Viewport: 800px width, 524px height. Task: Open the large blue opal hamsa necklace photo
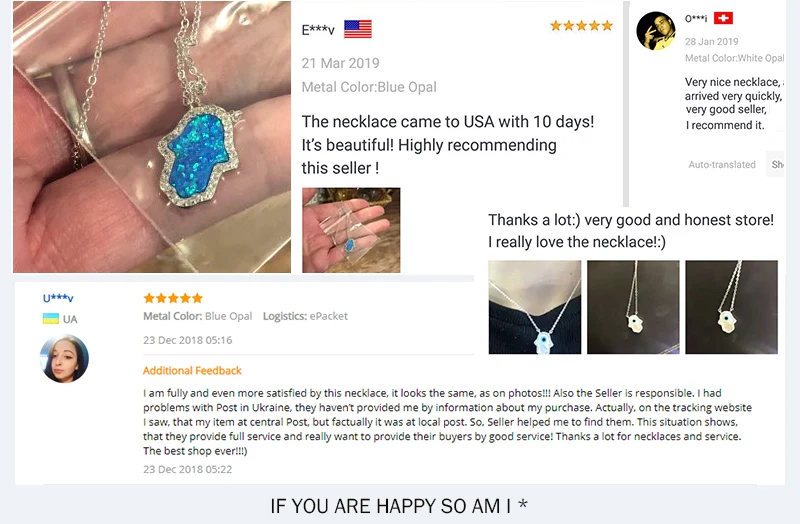click(x=152, y=137)
